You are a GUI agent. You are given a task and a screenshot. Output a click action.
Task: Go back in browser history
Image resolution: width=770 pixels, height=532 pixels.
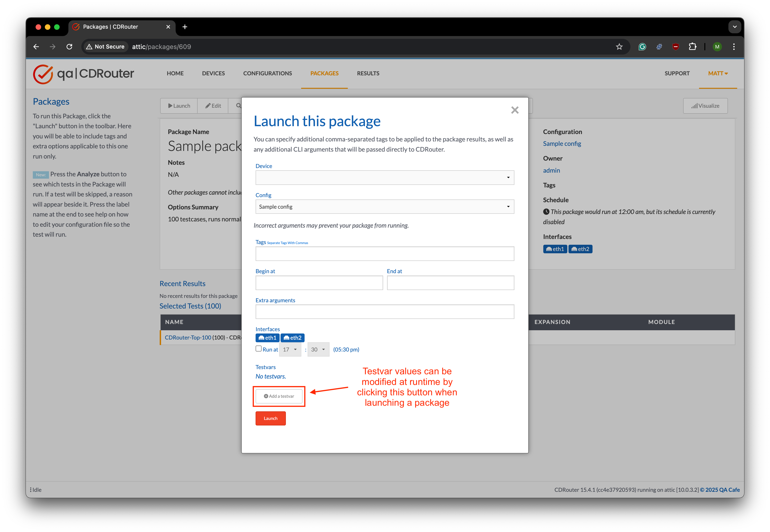[36, 47]
